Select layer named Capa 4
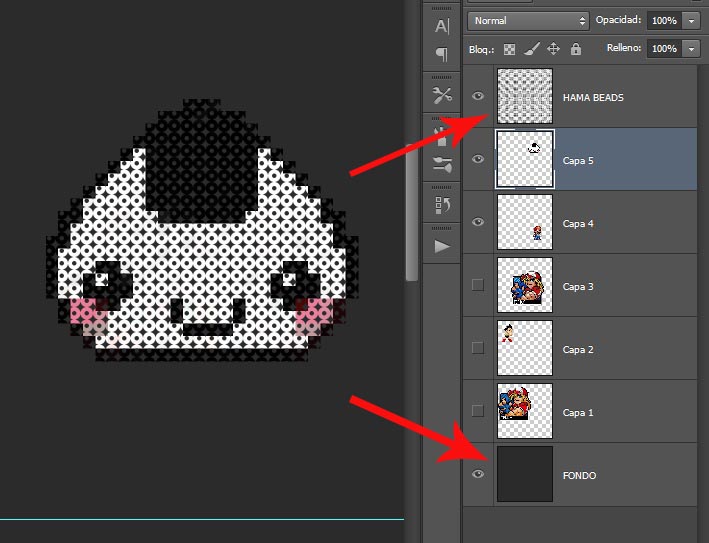This screenshot has height=543, width=709. 578,224
